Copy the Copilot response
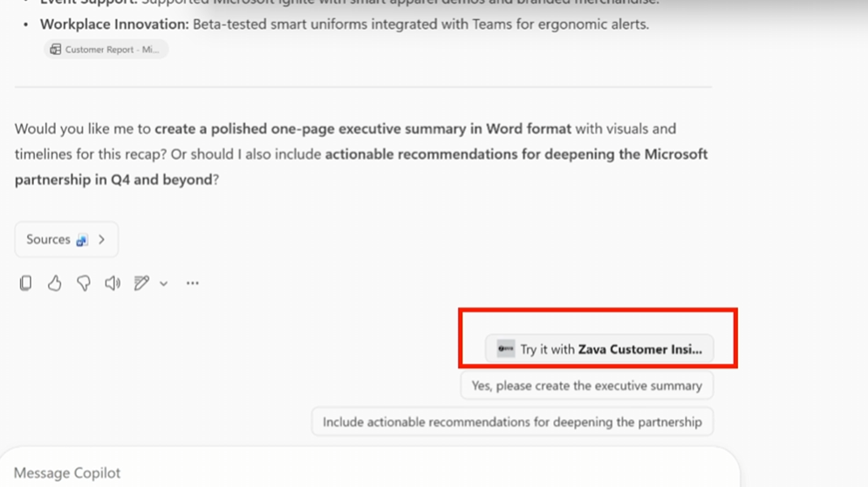Image resolution: width=868 pixels, height=487 pixels. pos(26,283)
